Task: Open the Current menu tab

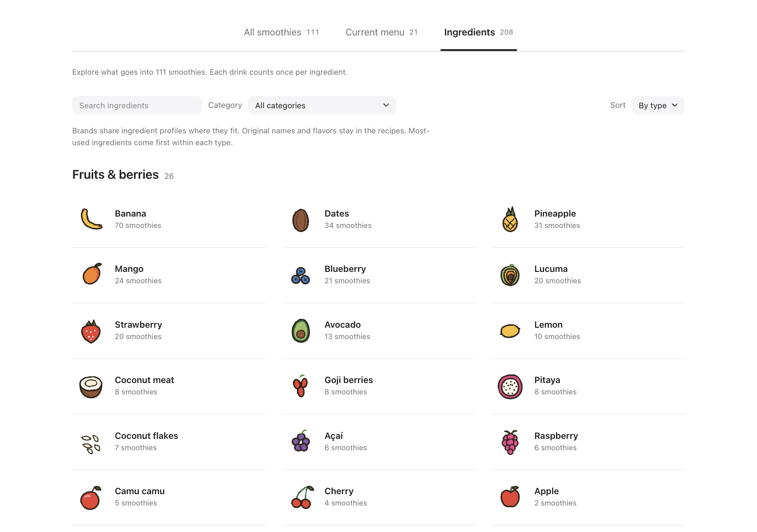Action: [381, 32]
